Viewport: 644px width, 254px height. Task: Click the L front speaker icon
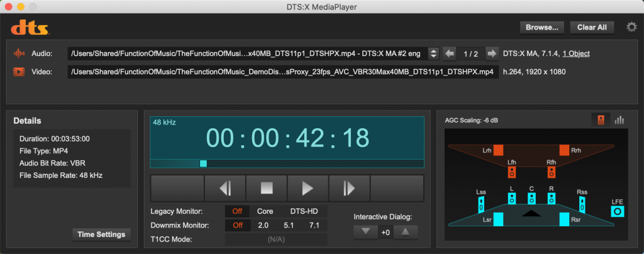point(512,198)
